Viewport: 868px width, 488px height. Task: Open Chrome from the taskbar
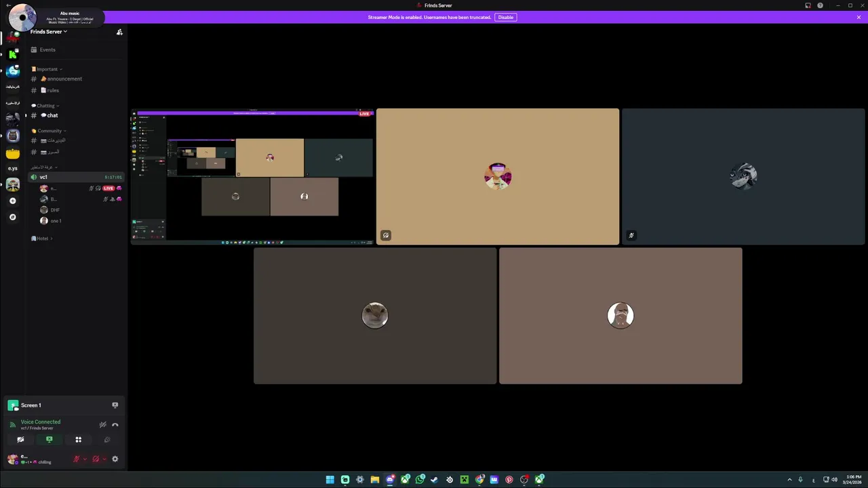click(479, 480)
